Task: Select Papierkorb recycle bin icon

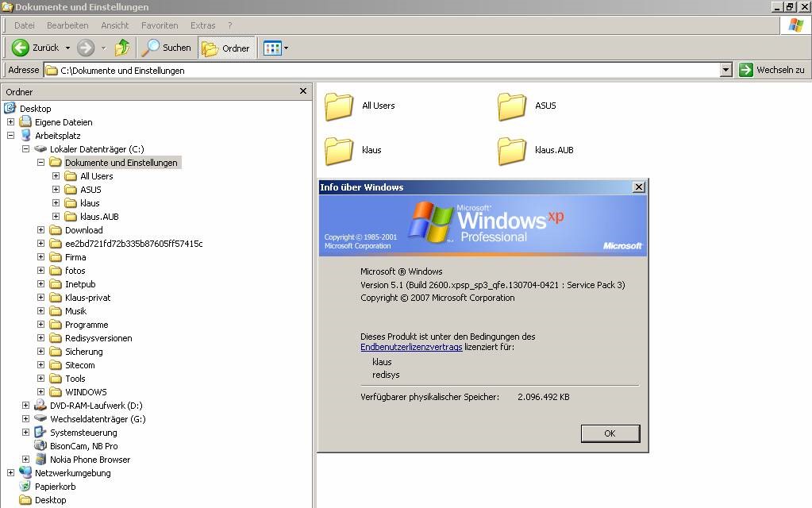Action: coord(25,486)
